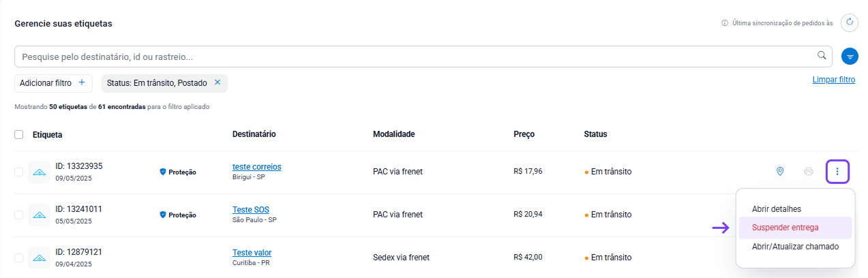
Task: Click the print icon for ID 13323935
Action: pos(808,172)
